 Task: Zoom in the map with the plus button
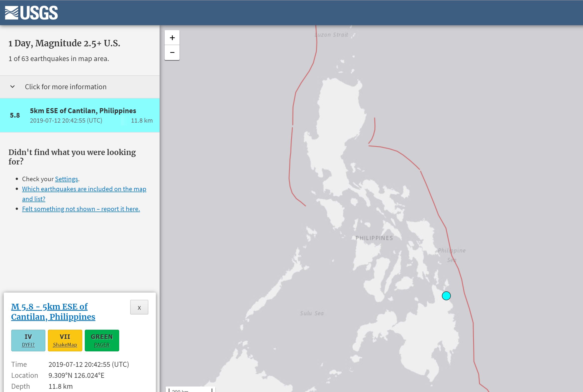coord(172,38)
